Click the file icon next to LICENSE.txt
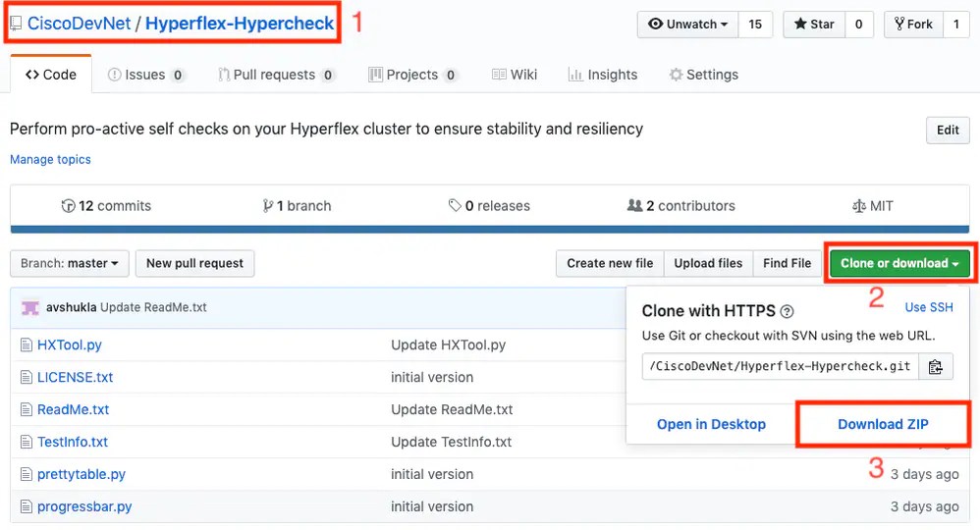Screen dimensions: 980x530 click(26, 378)
